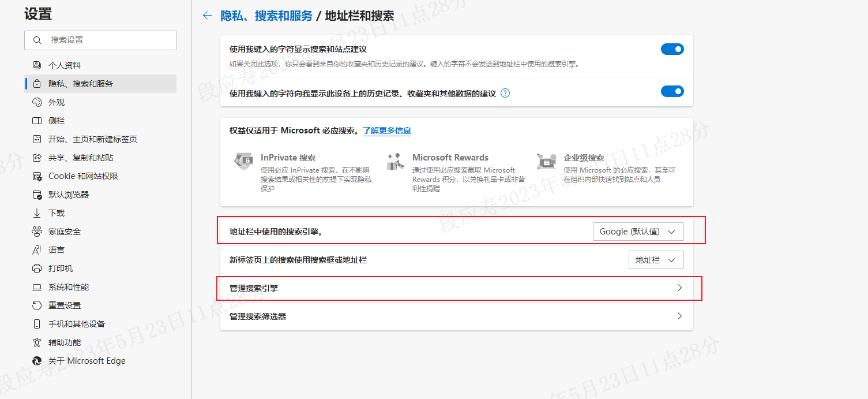Click the 下载 download arrow icon
868x399 pixels.
point(37,213)
